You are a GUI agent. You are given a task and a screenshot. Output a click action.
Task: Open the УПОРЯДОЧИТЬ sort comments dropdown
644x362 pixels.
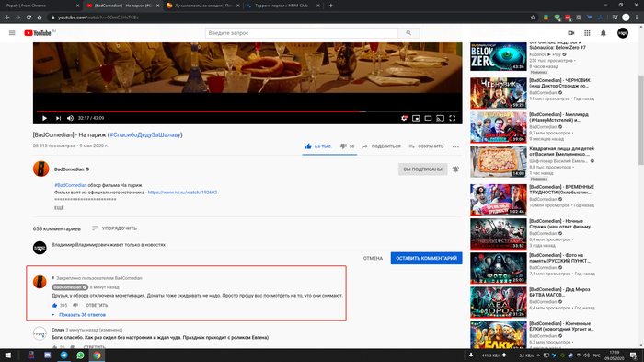(115, 228)
